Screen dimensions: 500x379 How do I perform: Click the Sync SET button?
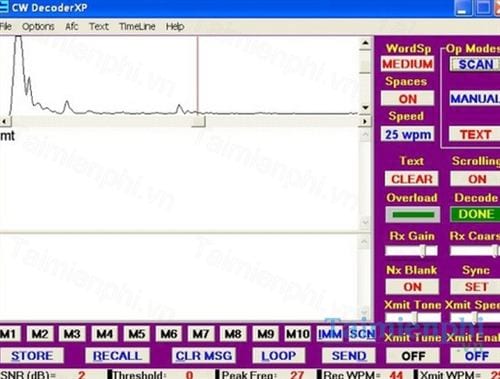point(476,287)
